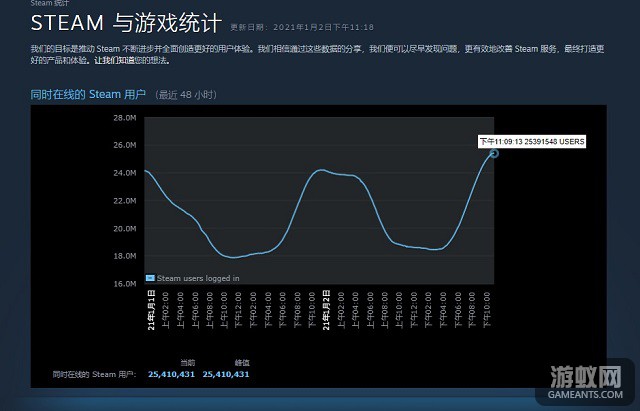The image size is (640, 411).
Task: Open the Steam 统计 breadcrumb at the top
Action: pyautogui.click(x=50, y=3)
